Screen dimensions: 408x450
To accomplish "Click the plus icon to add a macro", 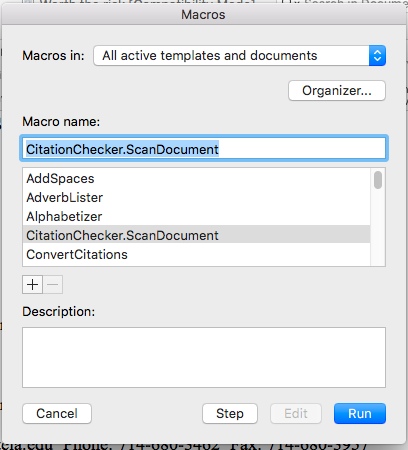I will pos(32,285).
